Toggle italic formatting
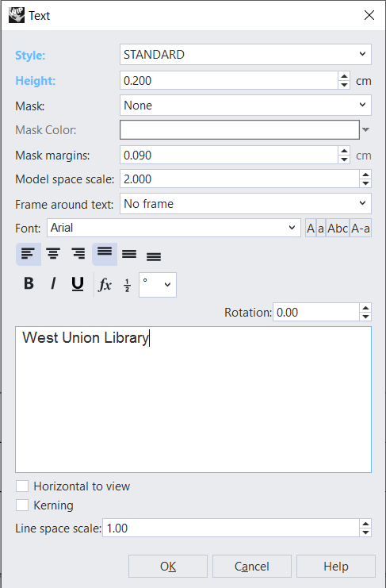The image size is (386, 588). 53,284
